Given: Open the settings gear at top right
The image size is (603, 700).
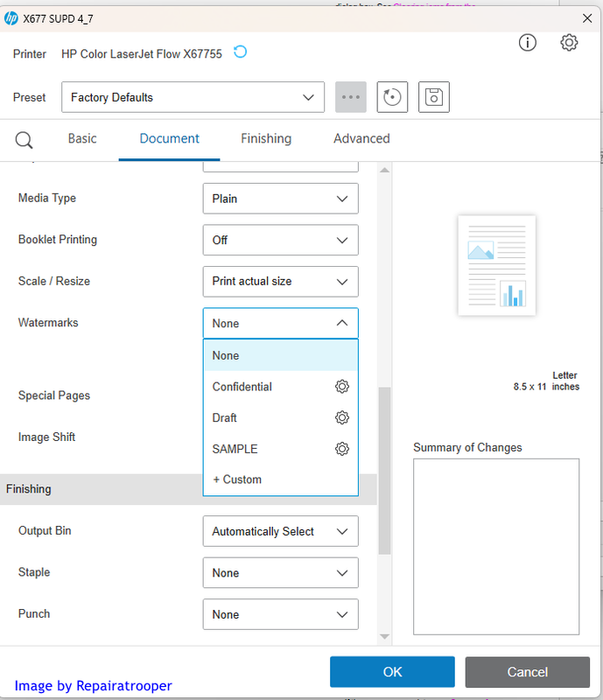Looking at the screenshot, I should (569, 43).
